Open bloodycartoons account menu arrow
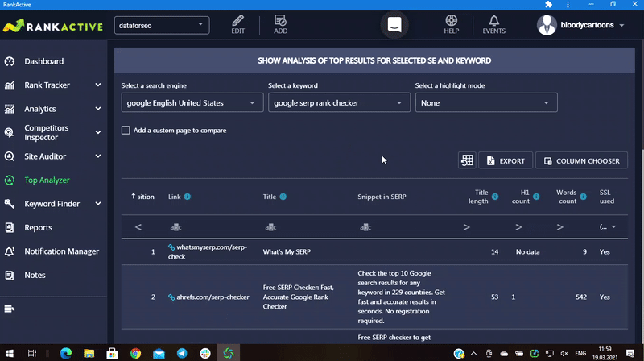The width and height of the screenshot is (644, 361). click(621, 26)
